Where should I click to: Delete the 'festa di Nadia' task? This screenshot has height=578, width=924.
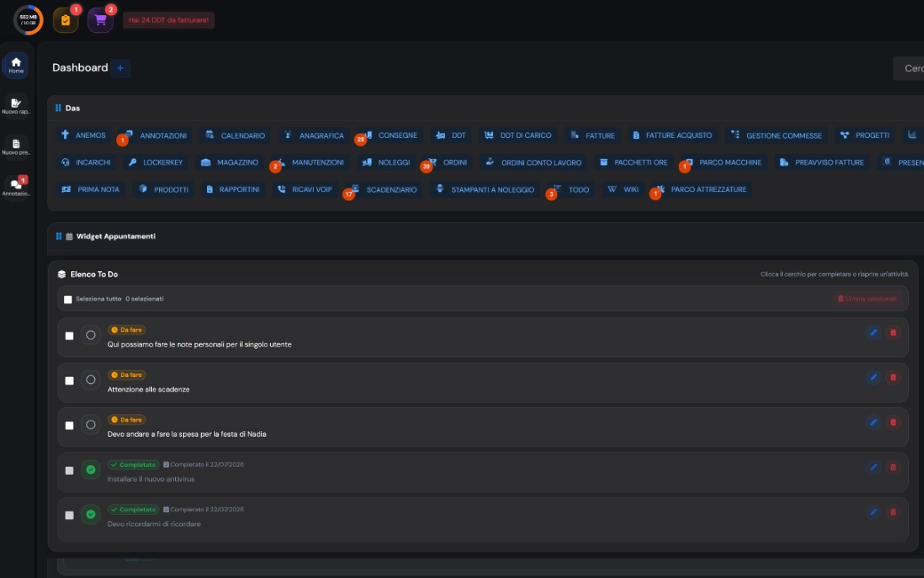(x=893, y=422)
